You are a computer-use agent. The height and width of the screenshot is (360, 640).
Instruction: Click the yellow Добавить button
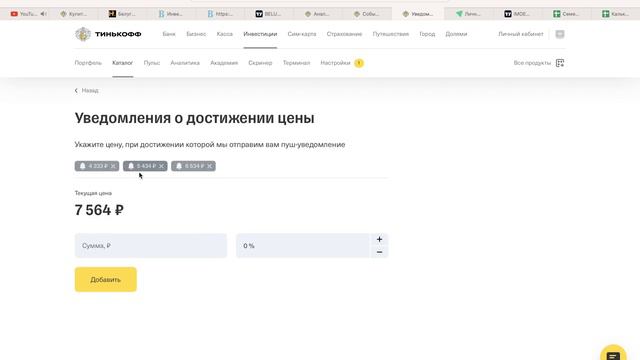tap(106, 280)
